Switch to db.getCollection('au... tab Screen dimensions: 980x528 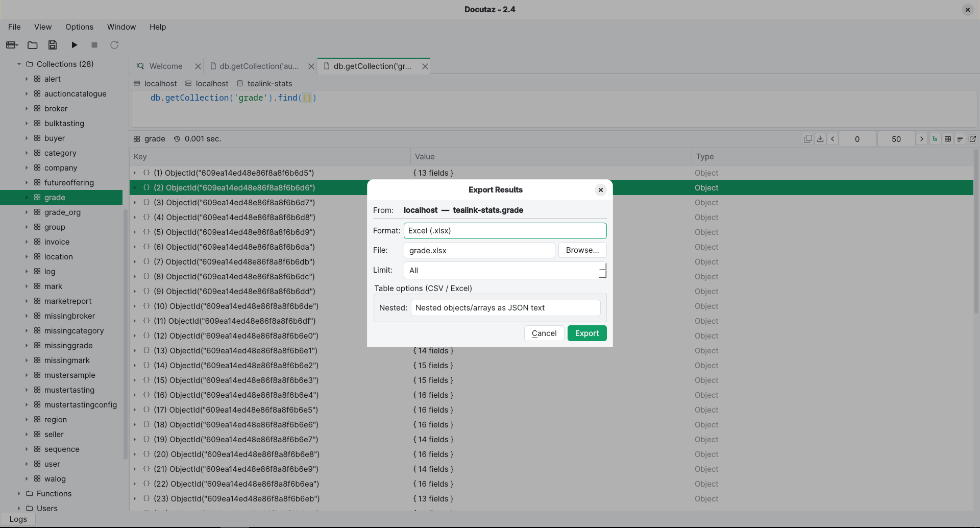pos(259,66)
